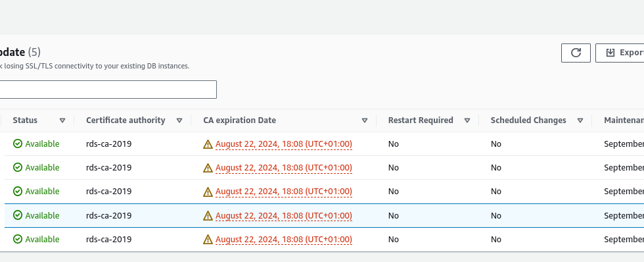This screenshot has width=644, height=262.
Task: Sort by CA expiration Date using its triangle icon
Action: pos(365,120)
